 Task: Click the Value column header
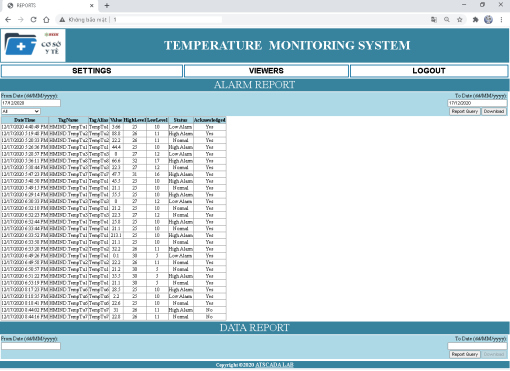(x=116, y=120)
